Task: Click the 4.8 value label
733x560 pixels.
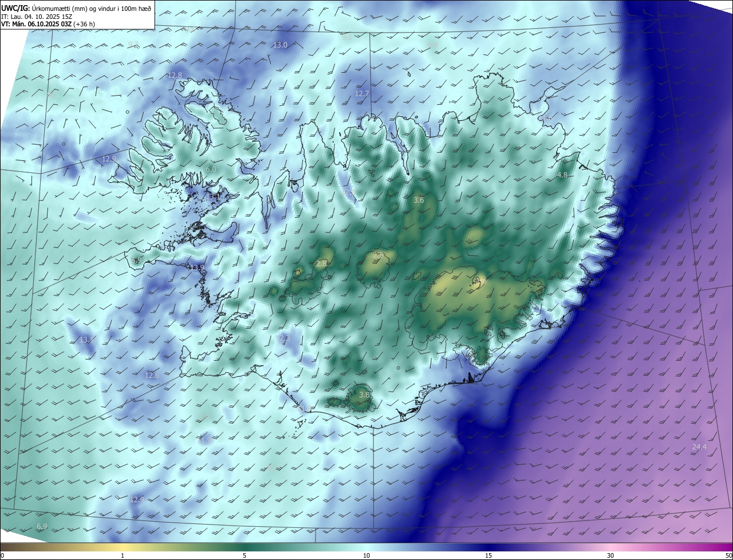Action: pos(562,175)
